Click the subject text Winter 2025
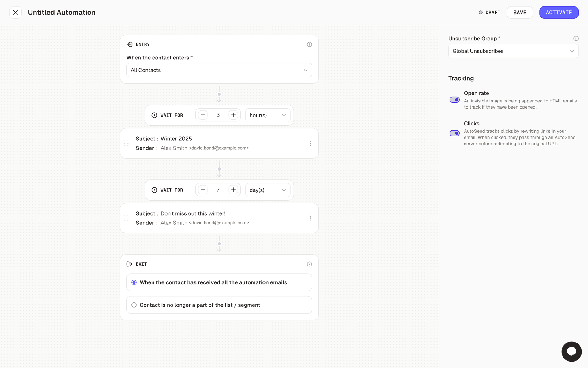The width and height of the screenshot is (588, 368). tap(176, 139)
